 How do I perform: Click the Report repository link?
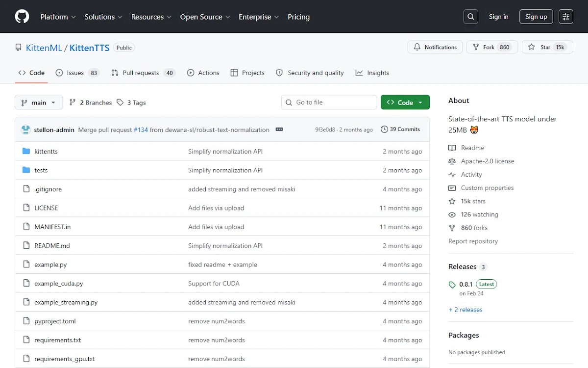coord(473,241)
